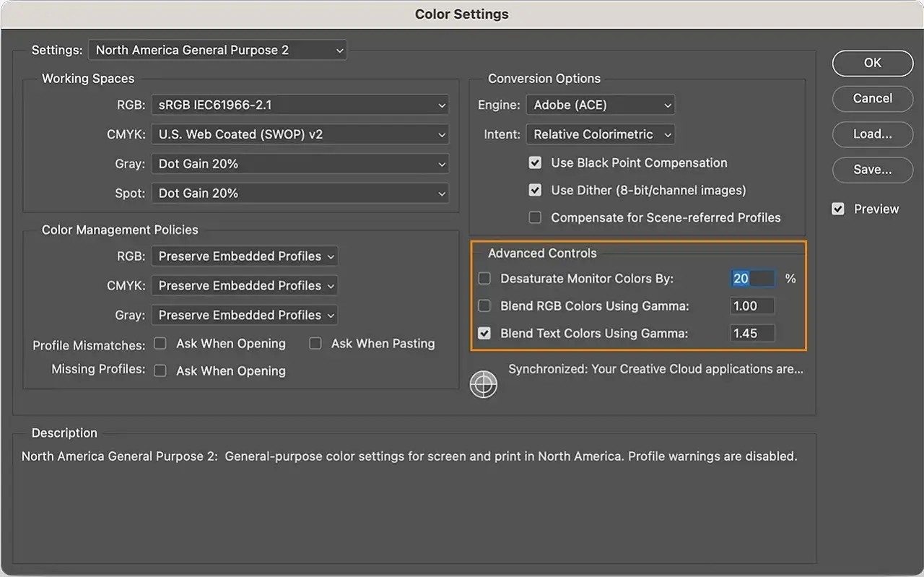
Task: Click the Save... button
Action: point(872,170)
